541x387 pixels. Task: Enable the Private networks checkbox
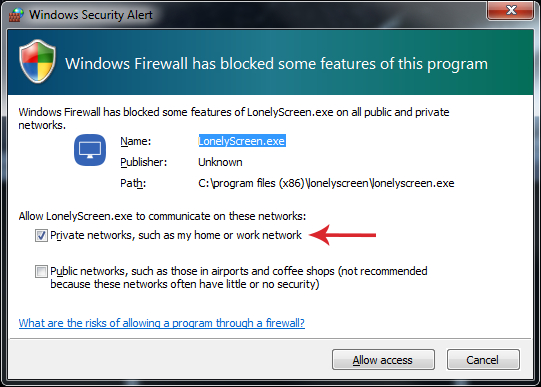[x=41, y=236]
